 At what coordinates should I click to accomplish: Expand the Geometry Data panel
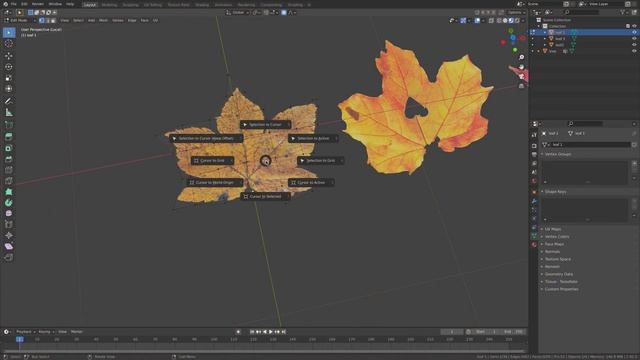558,274
